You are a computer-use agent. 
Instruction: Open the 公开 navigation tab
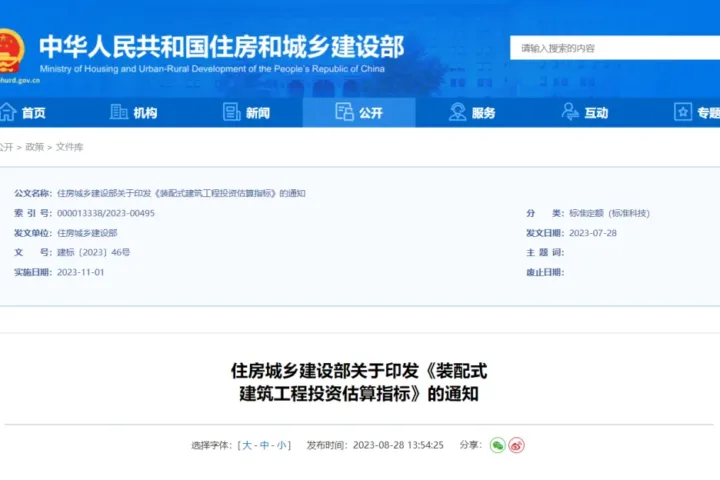pyautogui.click(x=359, y=113)
